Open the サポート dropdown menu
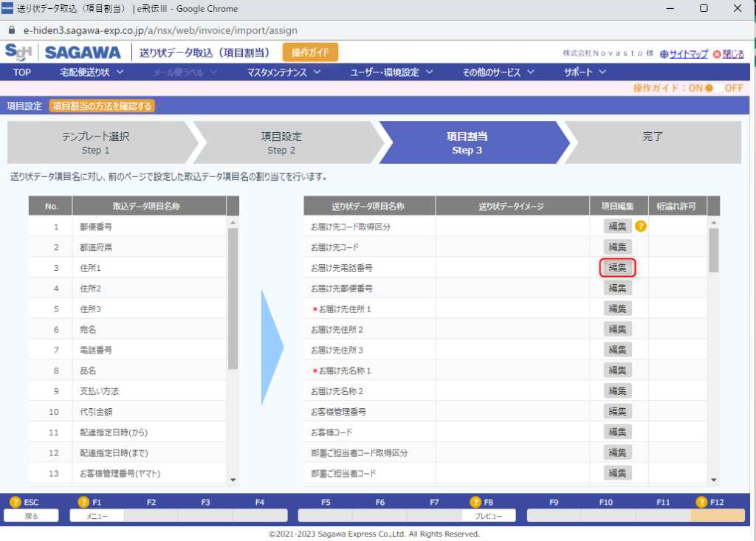This screenshot has height=541, width=756. tap(585, 72)
